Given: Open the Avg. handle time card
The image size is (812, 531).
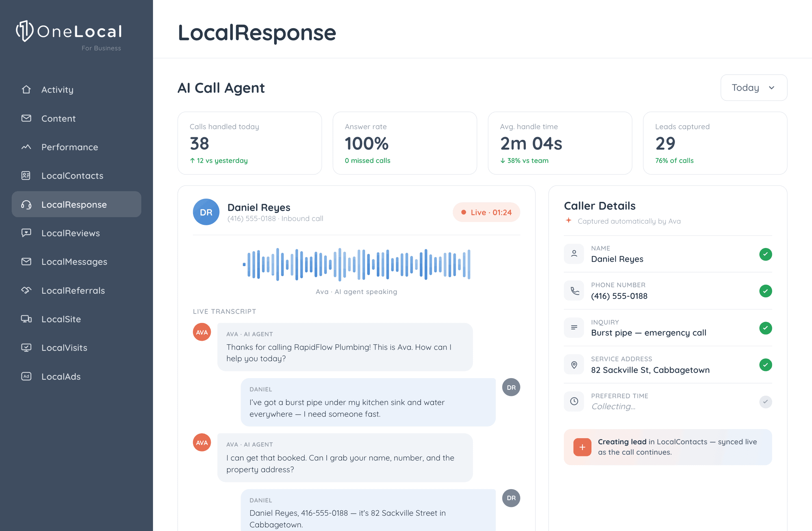Looking at the screenshot, I should [x=560, y=143].
